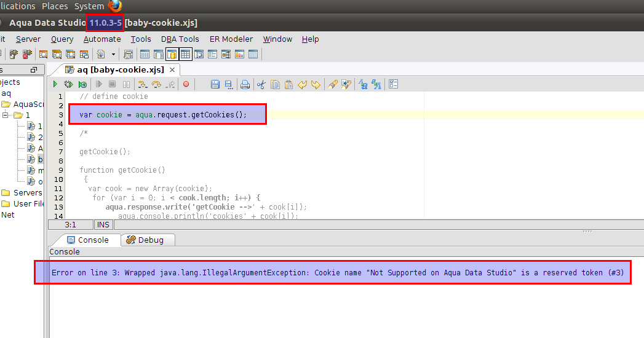Open the Tools menu
The height and width of the screenshot is (338, 644).
tap(141, 39)
